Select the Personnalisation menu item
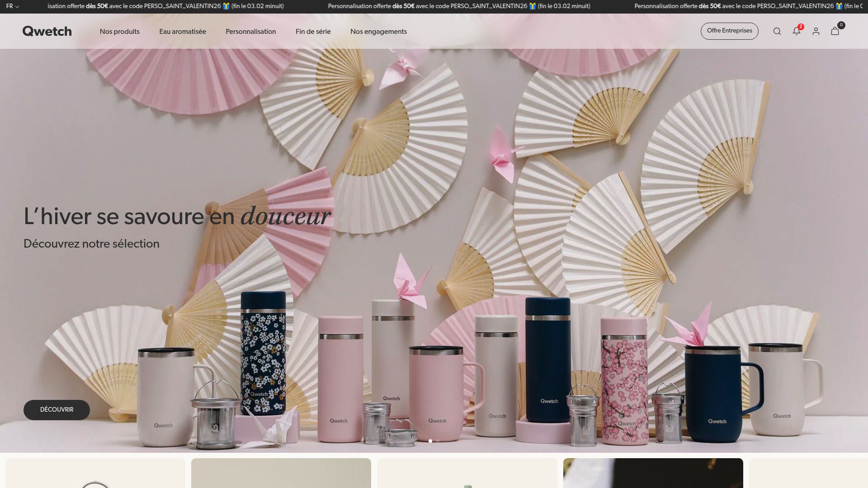The width and height of the screenshot is (868, 488). pos(251,32)
